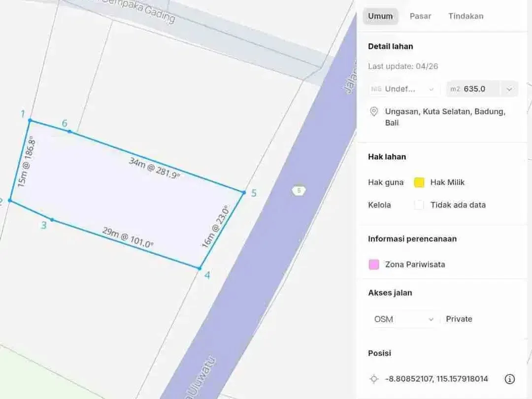The width and height of the screenshot is (532, 399).
Task: Click the Private road access value
Action: pos(459,319)
